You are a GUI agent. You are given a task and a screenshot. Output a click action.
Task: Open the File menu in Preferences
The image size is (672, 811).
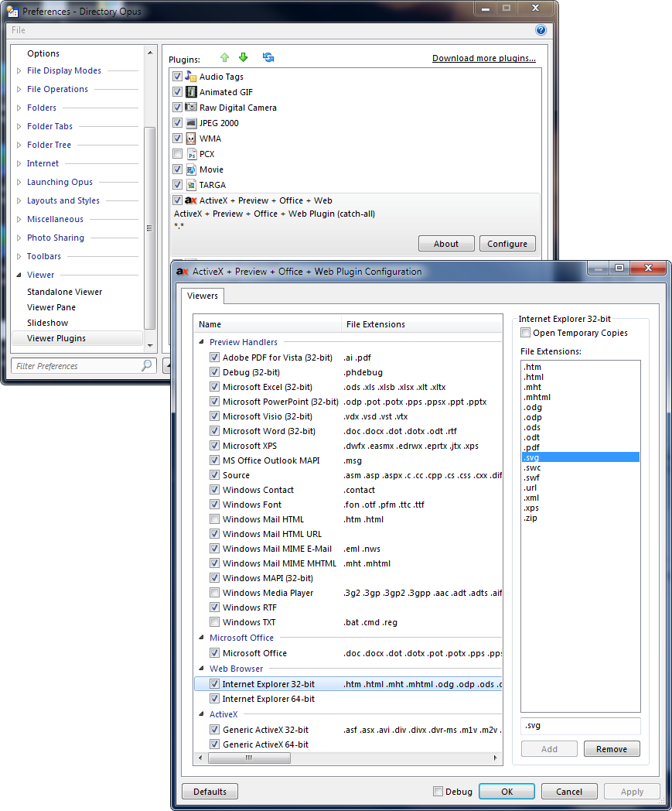[19, 30]
